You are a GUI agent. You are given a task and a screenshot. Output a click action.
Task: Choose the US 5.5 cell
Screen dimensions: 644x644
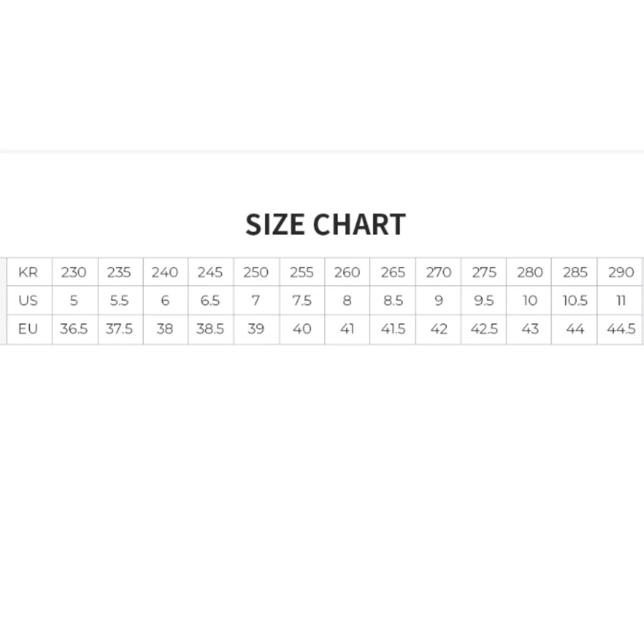click(x=120, y=300)
